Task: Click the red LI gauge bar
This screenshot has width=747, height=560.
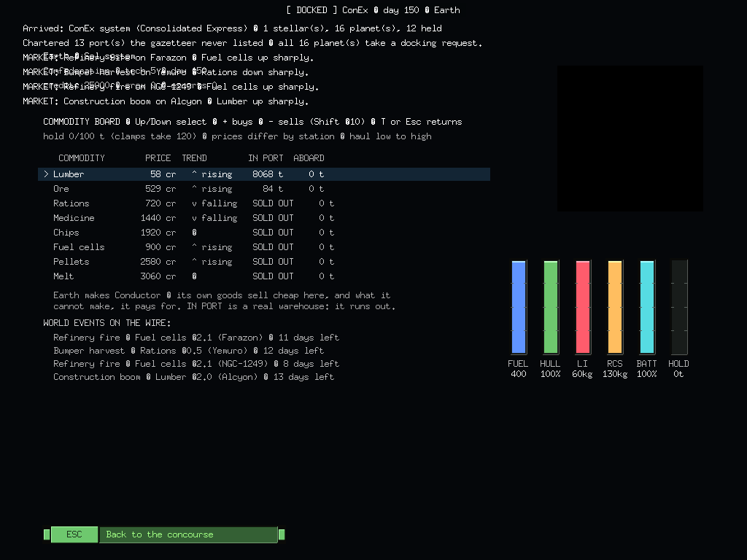Action: [x=583, y=307]
